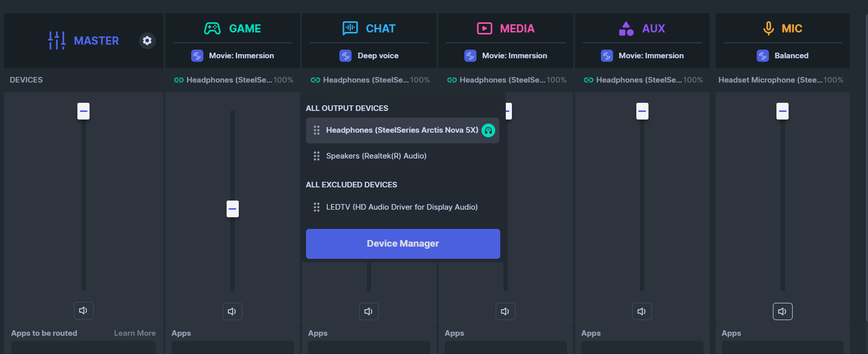Click the AUX channel title
The height and width of the screenshot is (354, 868).
coord(654,28)
